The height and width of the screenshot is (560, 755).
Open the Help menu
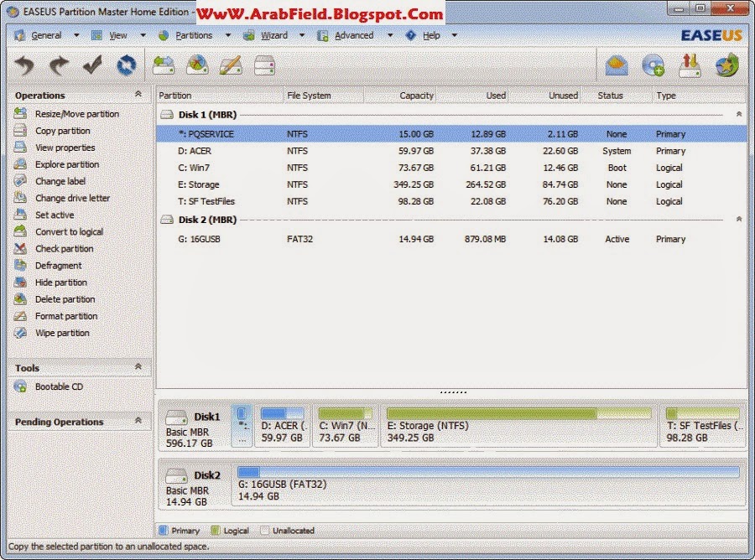tap(431, 35)
